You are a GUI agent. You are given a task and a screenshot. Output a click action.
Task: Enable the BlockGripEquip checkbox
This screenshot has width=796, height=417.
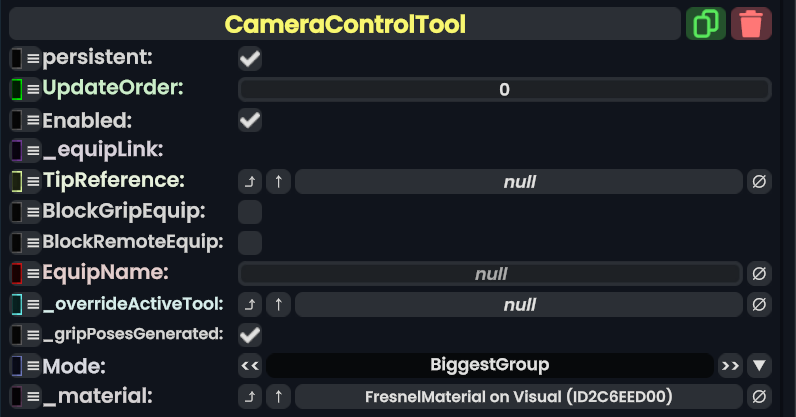point(250,212)
